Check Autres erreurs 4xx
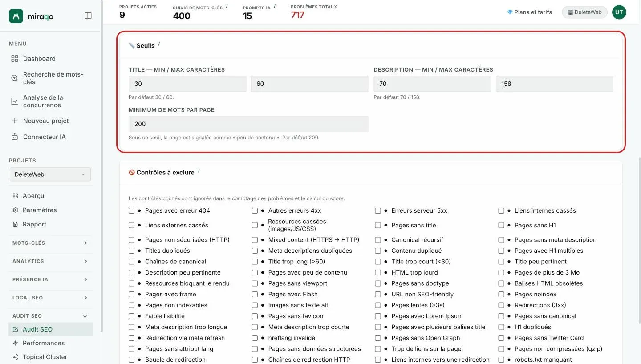The width and height of the screenshot is (641, 364). (255, 210)
